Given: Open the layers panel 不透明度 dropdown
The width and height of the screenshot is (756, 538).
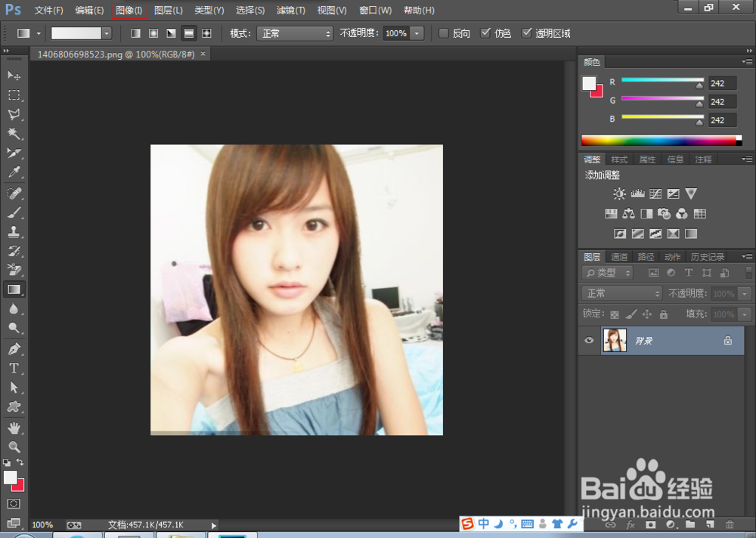Looking at the screenshot, I should [745, 294].
